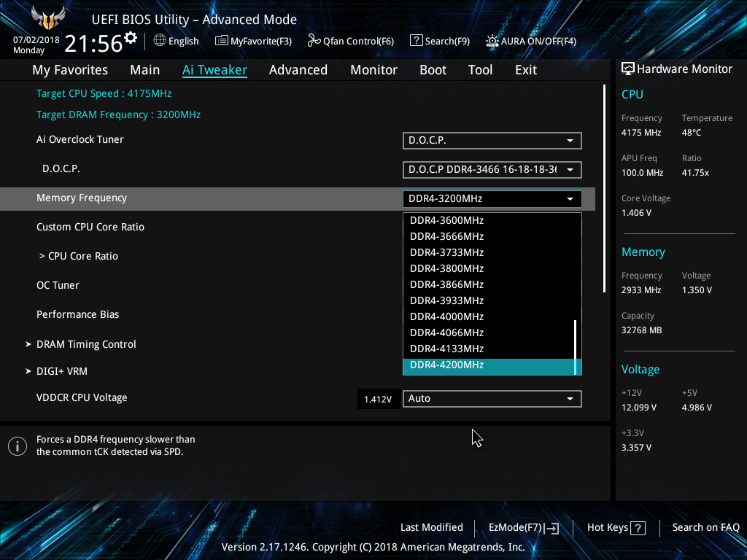Open Hot Keys help
The width and height of the screenshot is (747, 560).
click(x=616, y=528)
